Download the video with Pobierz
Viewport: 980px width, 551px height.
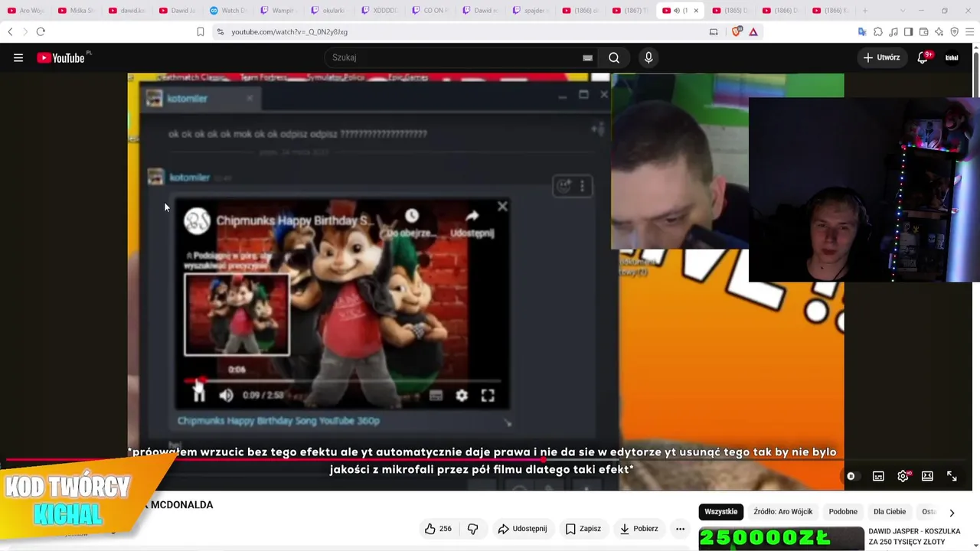(x=639, y=529)
